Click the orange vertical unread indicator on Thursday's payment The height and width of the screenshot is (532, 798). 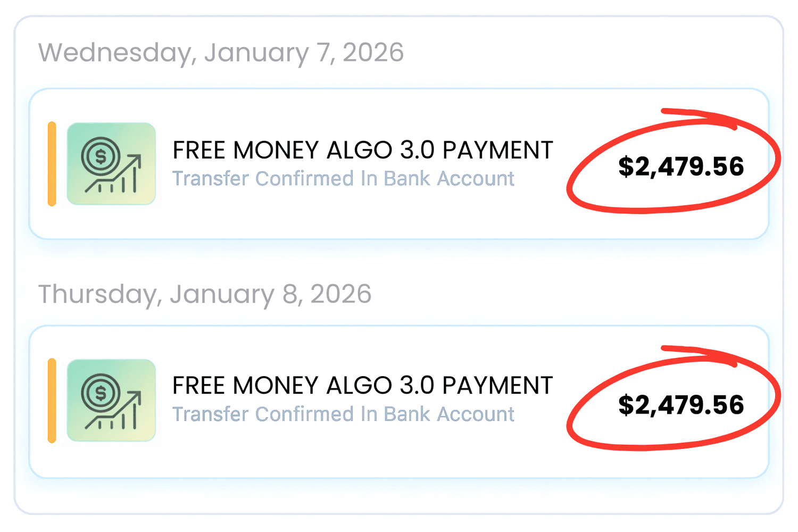click(52, 399)
